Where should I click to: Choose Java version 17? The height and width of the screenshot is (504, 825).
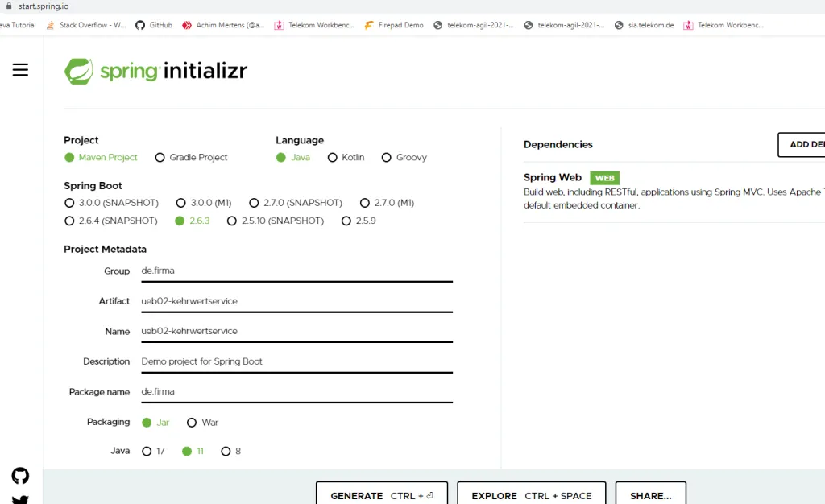[153, 451]
